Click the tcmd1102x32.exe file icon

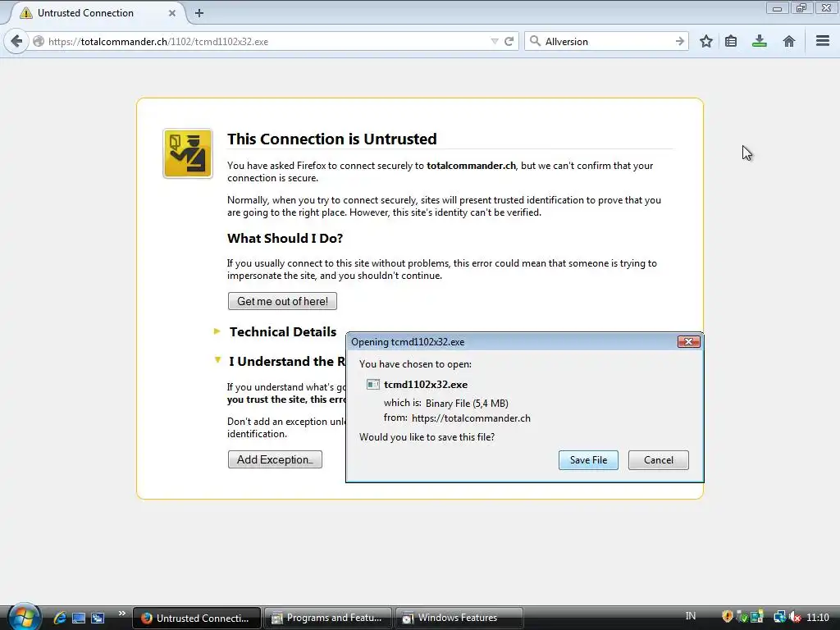point(373,385)
